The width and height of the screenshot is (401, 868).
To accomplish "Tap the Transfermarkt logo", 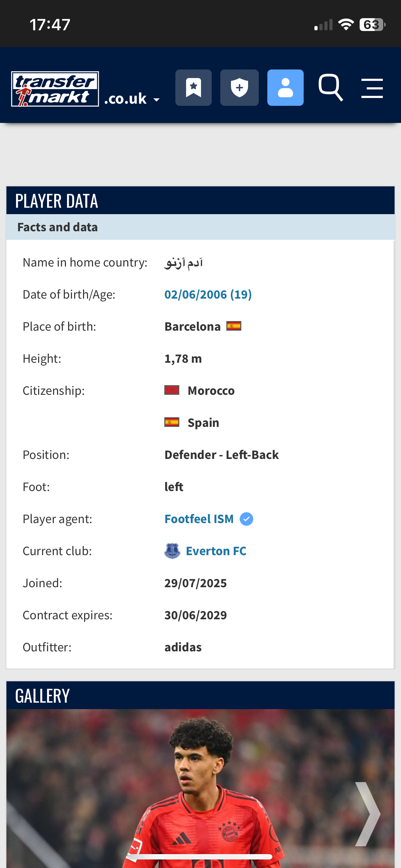I will (x=55, y=89).
